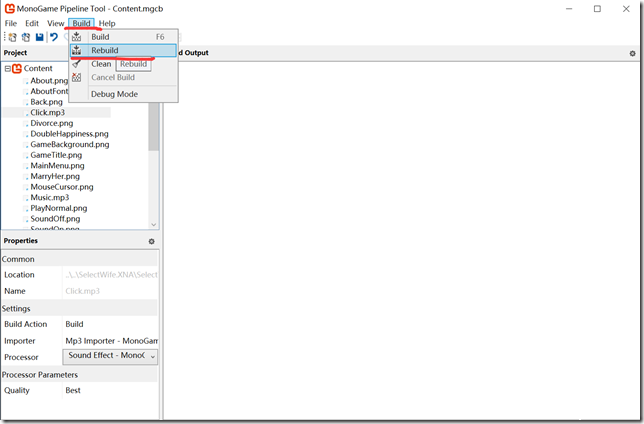
Task: Select Build from the Build menu
Action: [107, 37]
